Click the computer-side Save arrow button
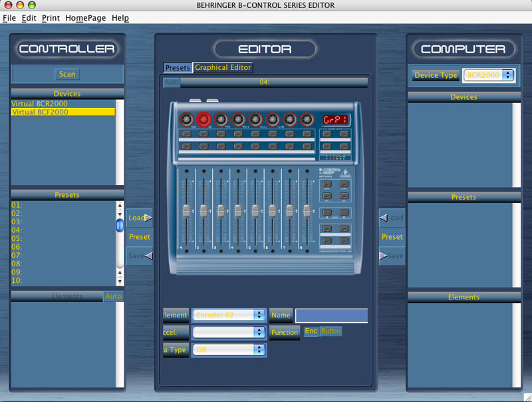Screen dimensions: 532x402 [x=392, y=256]
